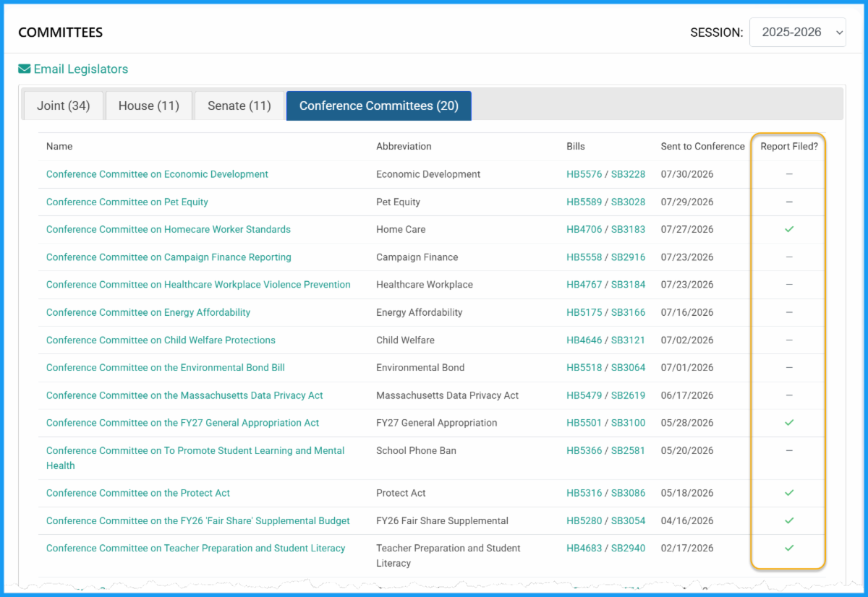Image resolution: width=868 pixels, height=597 pixels.
Task: Open bill SB3100
Action: (628, 423)
